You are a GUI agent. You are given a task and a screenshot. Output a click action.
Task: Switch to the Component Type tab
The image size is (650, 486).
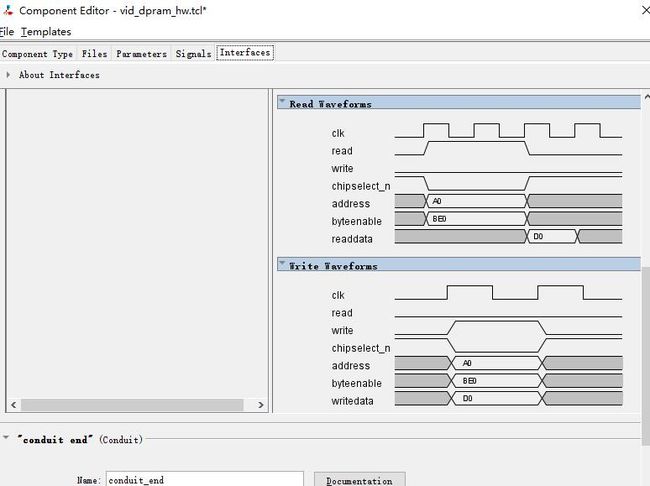39,54
